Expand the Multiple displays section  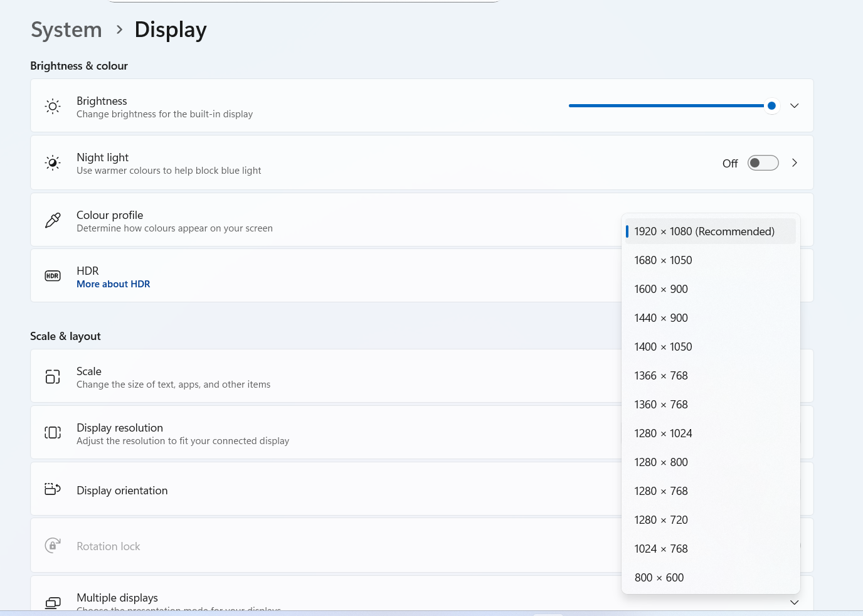(794, 602)
